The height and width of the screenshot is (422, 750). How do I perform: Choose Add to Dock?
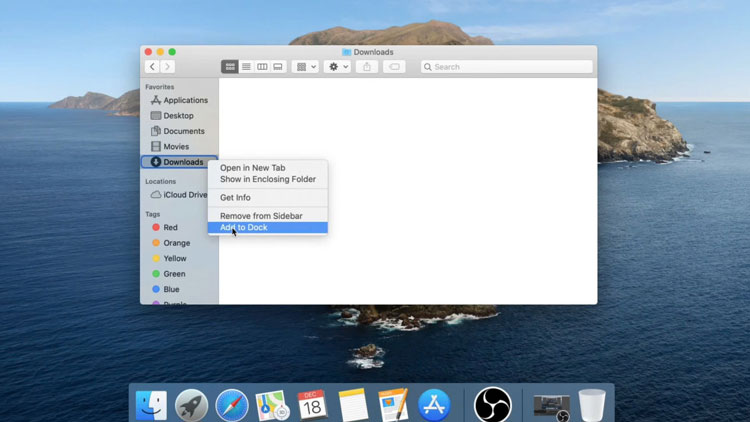(267, 227)
